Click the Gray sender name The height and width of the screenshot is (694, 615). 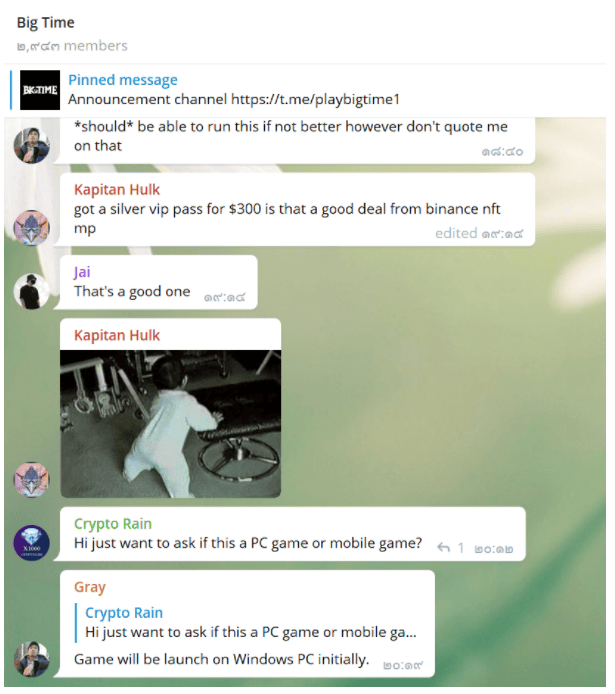click(90, 587)
